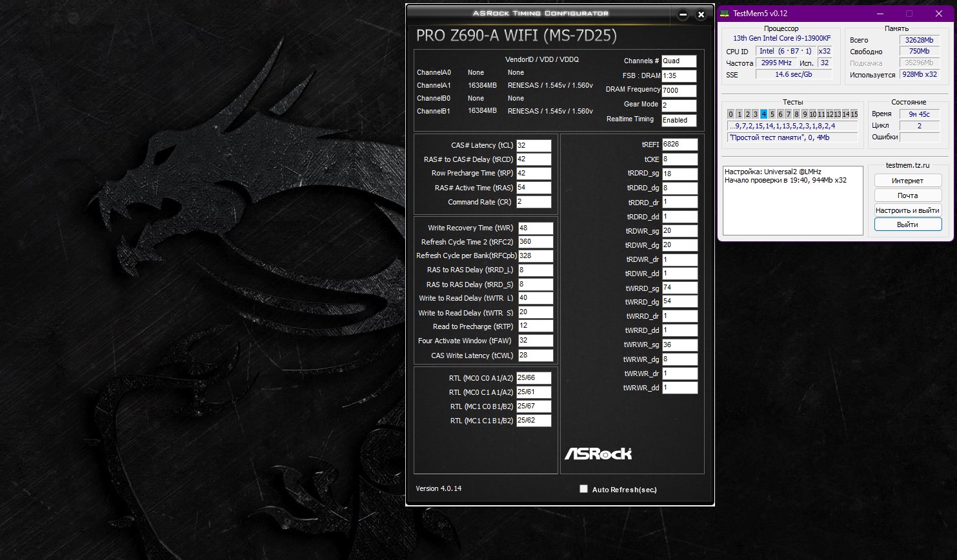This screenshot has height=560, width=957.
Task: Focus the tWRRD_sg value field
Action: click(x=680, y=288)
